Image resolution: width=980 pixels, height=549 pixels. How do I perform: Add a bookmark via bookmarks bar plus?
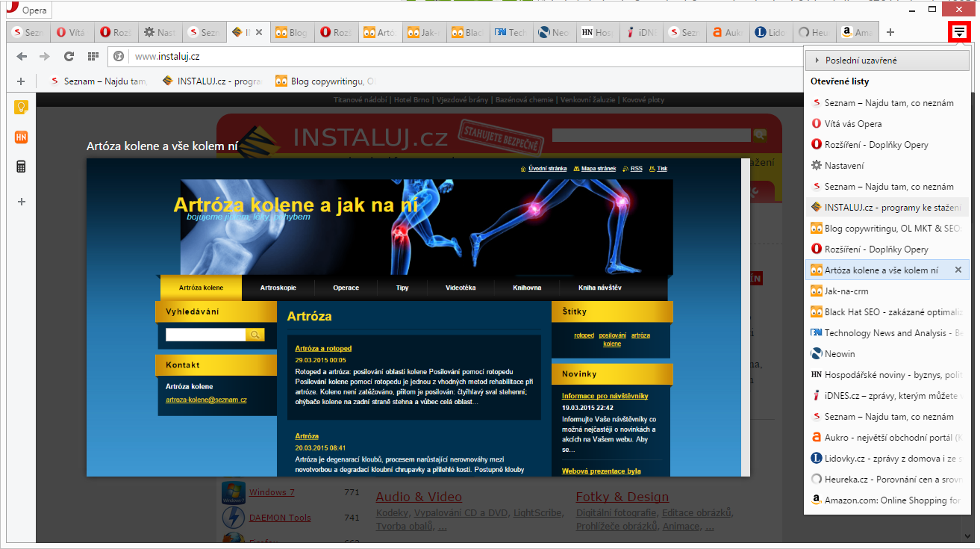[x=21, y=81]
